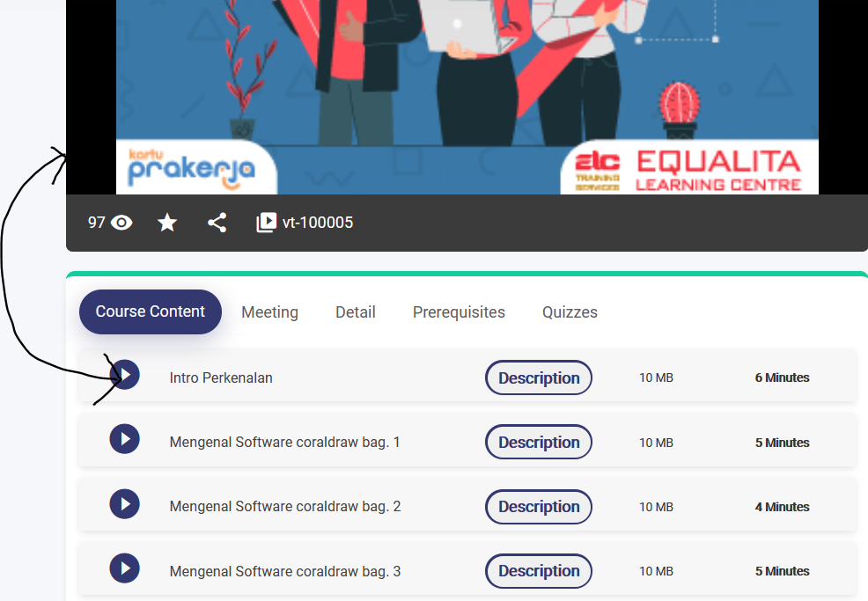The width and height of the screenshot is (868, 601).
Task: Start the coraldraw bag. 3 video
Action: click(x=125, y=568)
